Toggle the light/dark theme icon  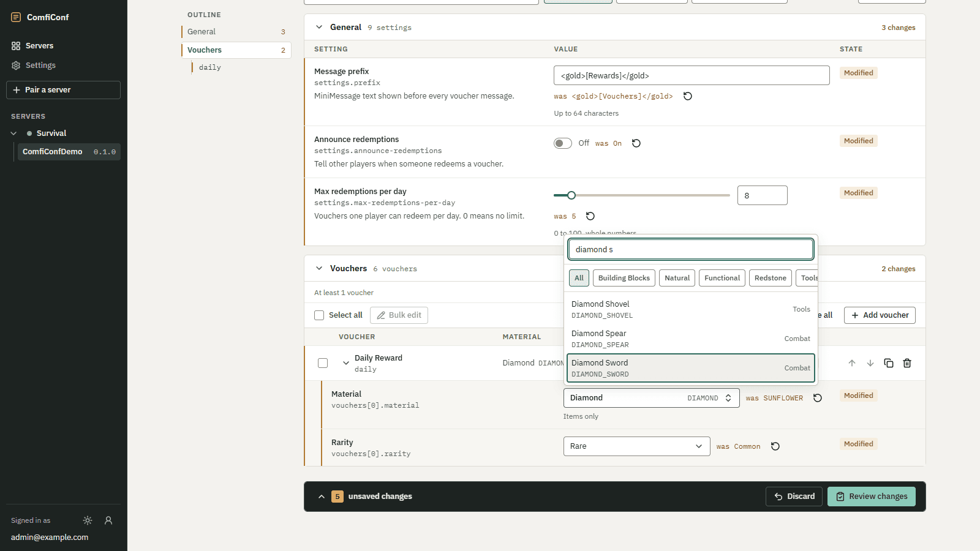pyautogui.click(x=88, y=520)
